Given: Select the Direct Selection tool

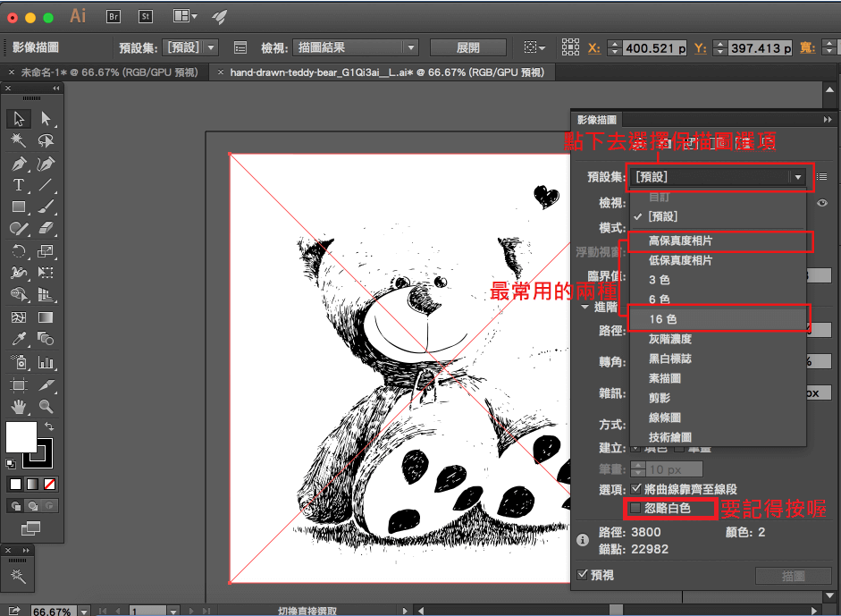Looking at the screenshot, I should tap(46, 119).
